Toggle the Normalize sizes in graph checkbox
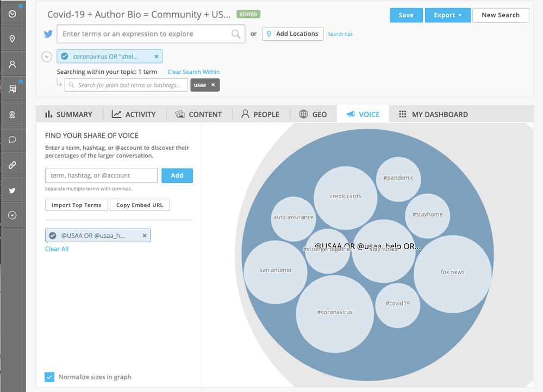The height and width of the screenshot is (392, 543). pos(50,377)
